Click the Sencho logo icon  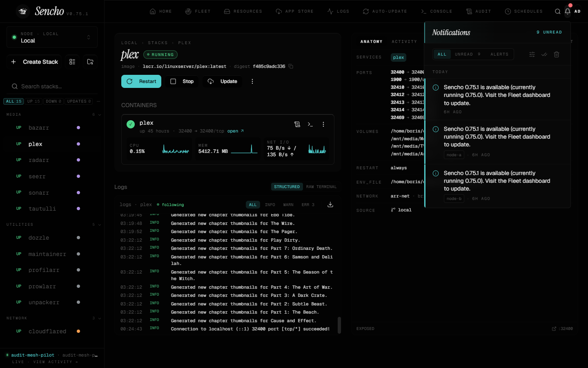(23, 11)
